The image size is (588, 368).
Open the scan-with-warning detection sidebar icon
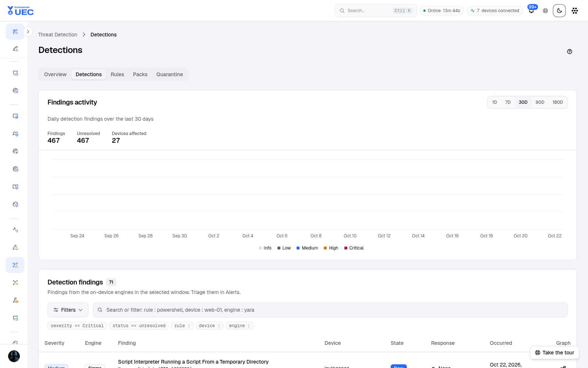pos(15,265)
